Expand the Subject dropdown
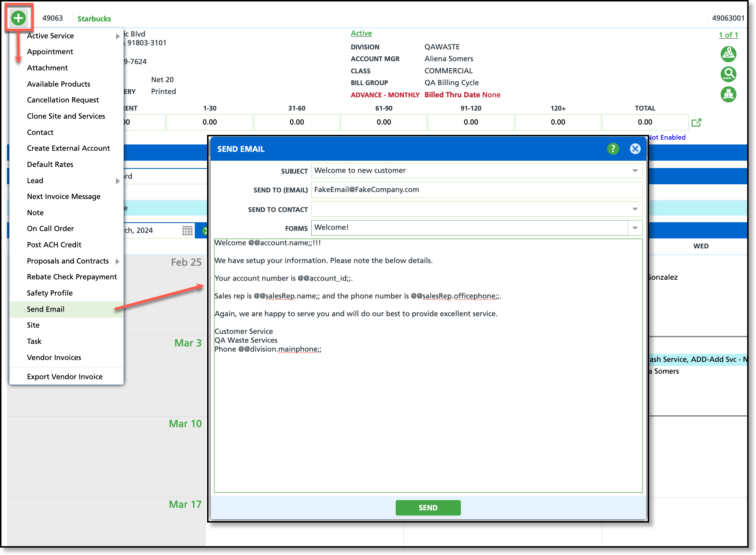The height and width of the screenshot is (555, 756). click(x=635, y=171)
